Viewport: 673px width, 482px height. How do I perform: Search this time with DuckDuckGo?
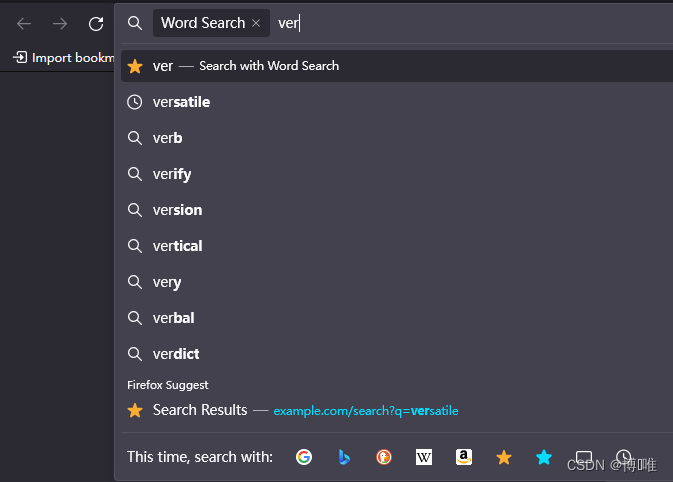tap(384, 457)
